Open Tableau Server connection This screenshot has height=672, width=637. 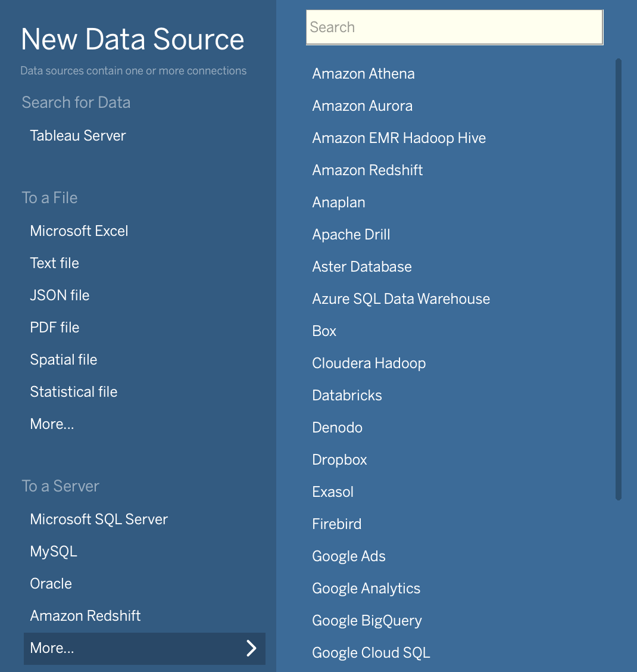[x=77, y=135]
